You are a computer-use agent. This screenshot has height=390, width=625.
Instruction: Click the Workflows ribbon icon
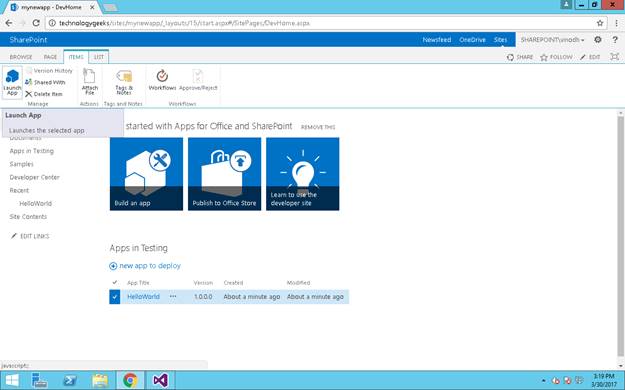coord(162,80)
